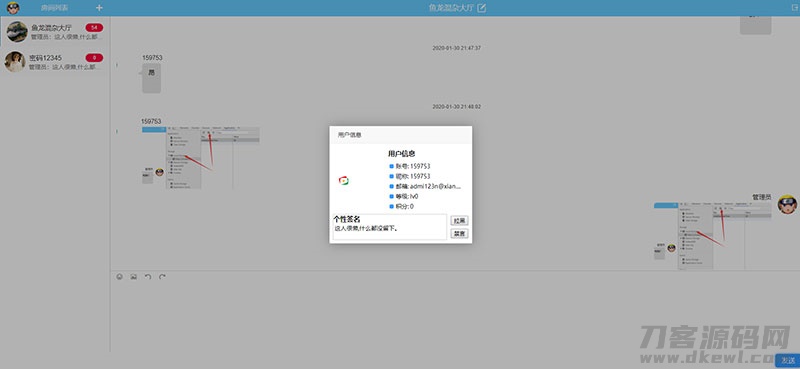Click the 密码12345 room avatar
The image size is (800, 369).
(x=15, y=62)
